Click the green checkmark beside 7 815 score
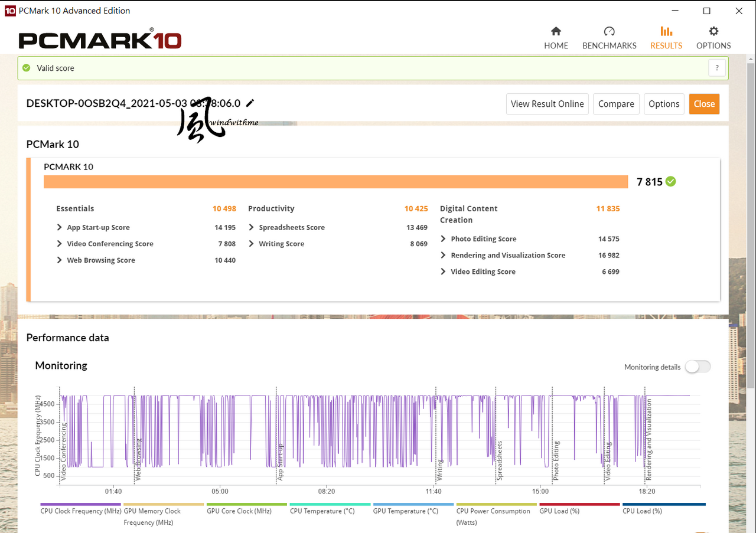 (x=671, y=182)
